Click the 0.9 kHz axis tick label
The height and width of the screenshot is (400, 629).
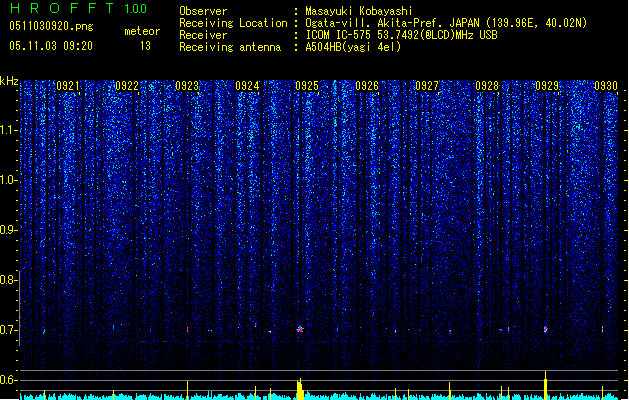click(8, 230)
